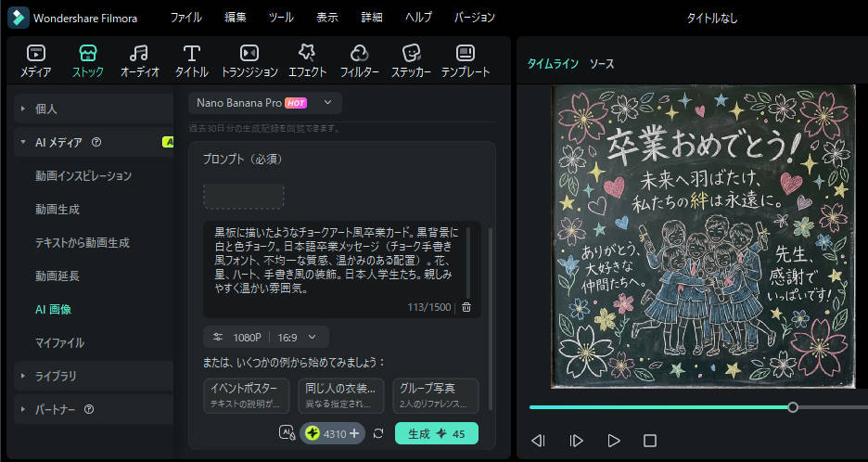The width and height of the screenshot is (868, 462).
Task: Select the ストック stock tab icon
Action: coord(88,61)
